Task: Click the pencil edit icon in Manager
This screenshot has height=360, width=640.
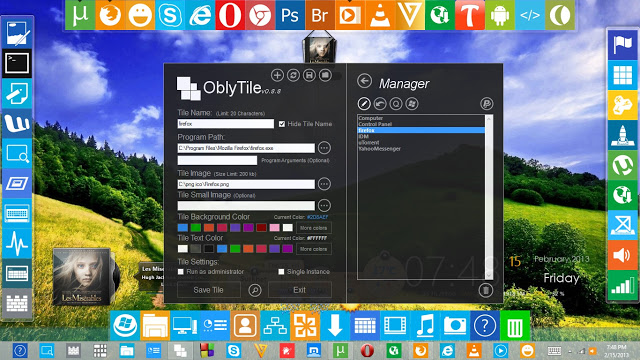Action: click(x=364, y=104)
